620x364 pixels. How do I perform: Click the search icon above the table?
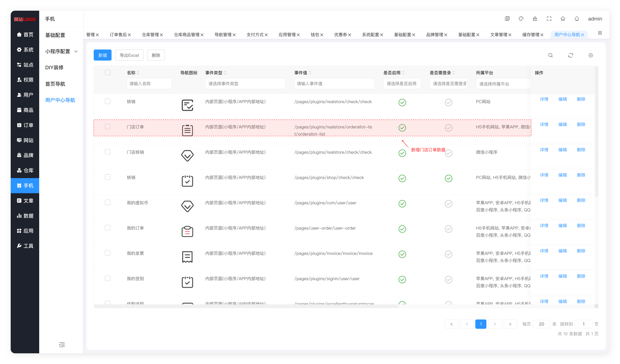551,55
